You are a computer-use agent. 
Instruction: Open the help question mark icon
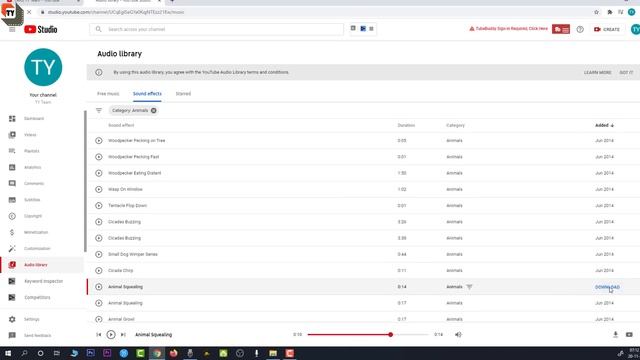point(580,29)
